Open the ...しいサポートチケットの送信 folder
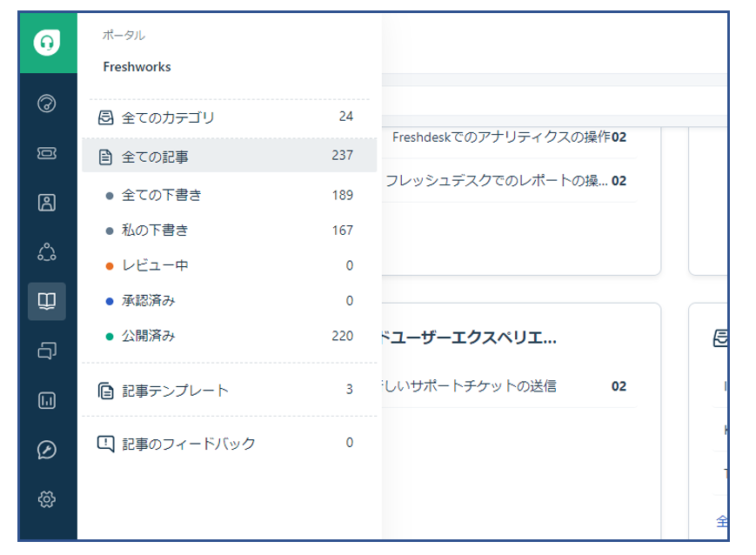The image size is (756, 555). [x=469, y=386]
